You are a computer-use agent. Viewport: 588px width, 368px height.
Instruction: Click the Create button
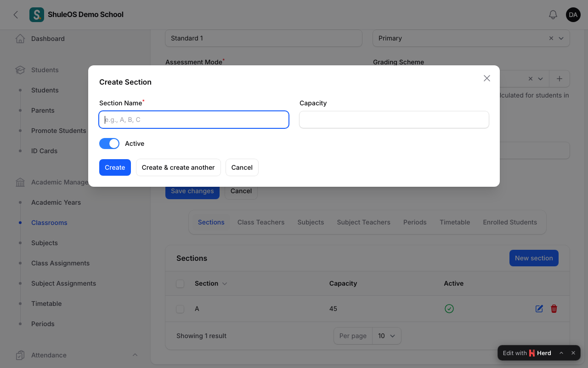[115, 167]
